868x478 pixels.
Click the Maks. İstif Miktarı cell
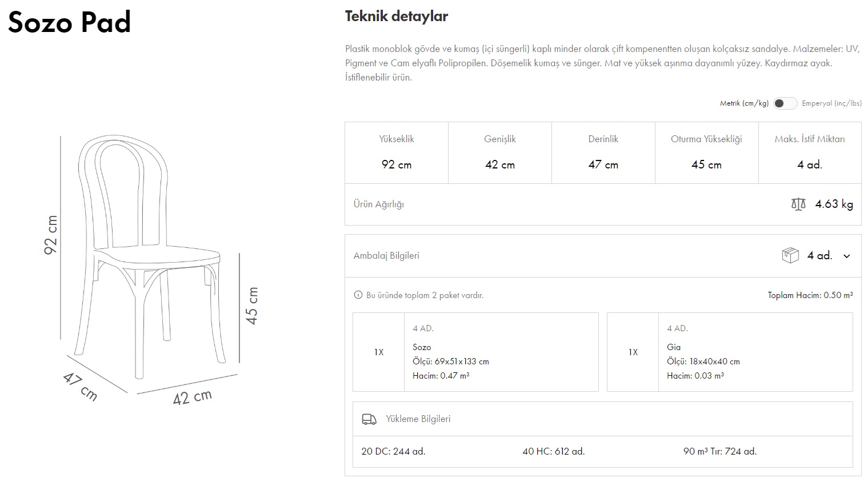click(x=810, y=152)
